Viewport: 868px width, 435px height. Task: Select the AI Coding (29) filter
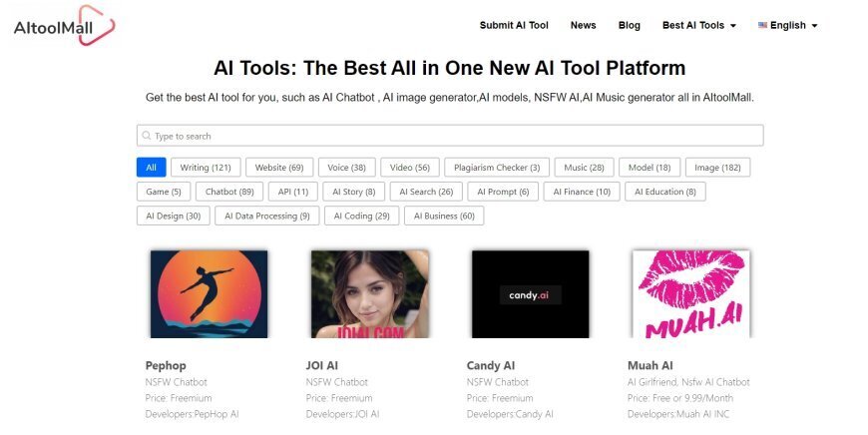click(x=361, y=216)
